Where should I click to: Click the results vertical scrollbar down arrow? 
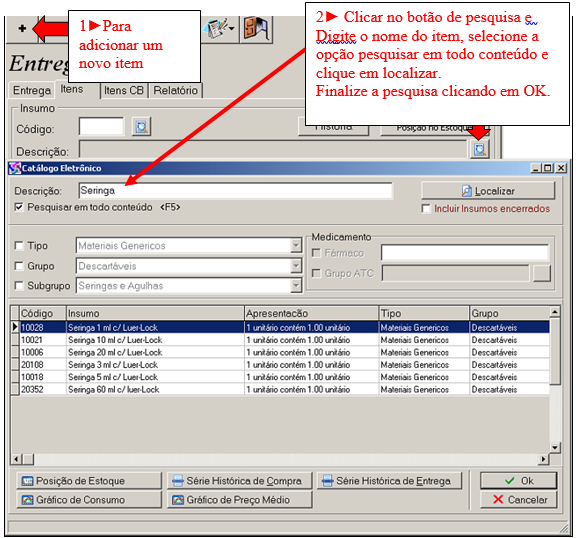[555, 447]
